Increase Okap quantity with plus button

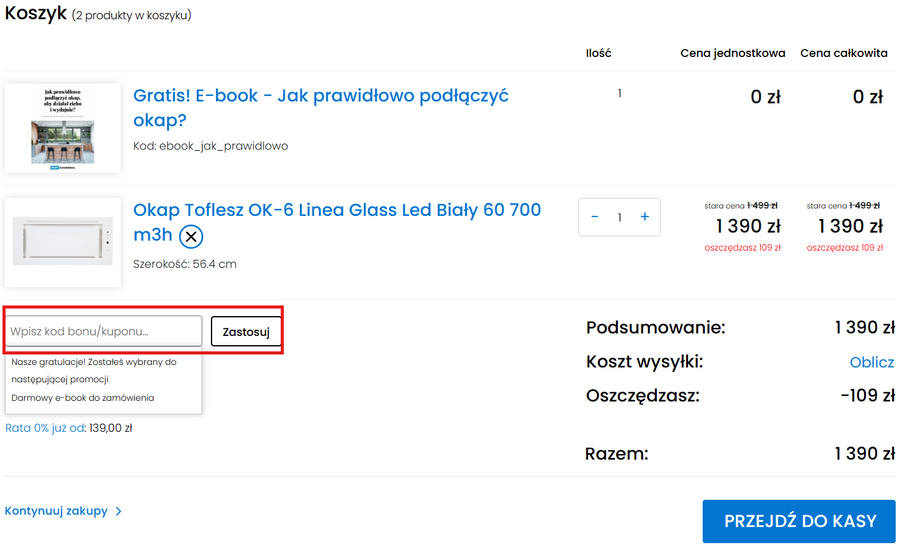[644, 217]
